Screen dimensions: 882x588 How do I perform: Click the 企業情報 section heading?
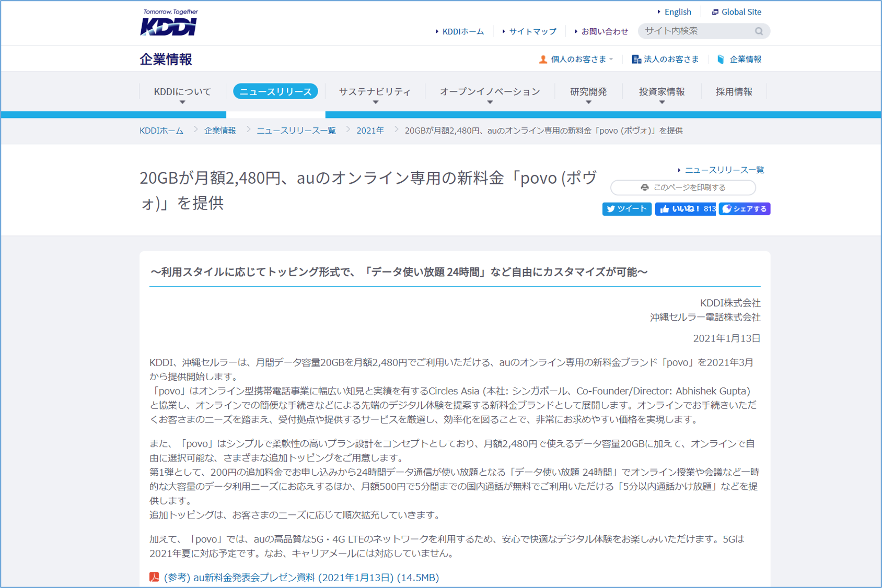pyautogui.click(x=166, y=60)
